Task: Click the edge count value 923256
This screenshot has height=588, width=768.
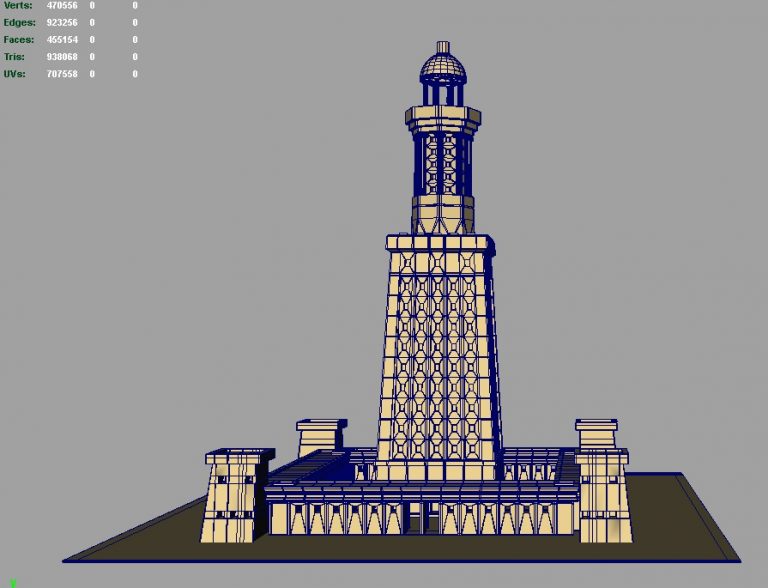Action: 62,23
